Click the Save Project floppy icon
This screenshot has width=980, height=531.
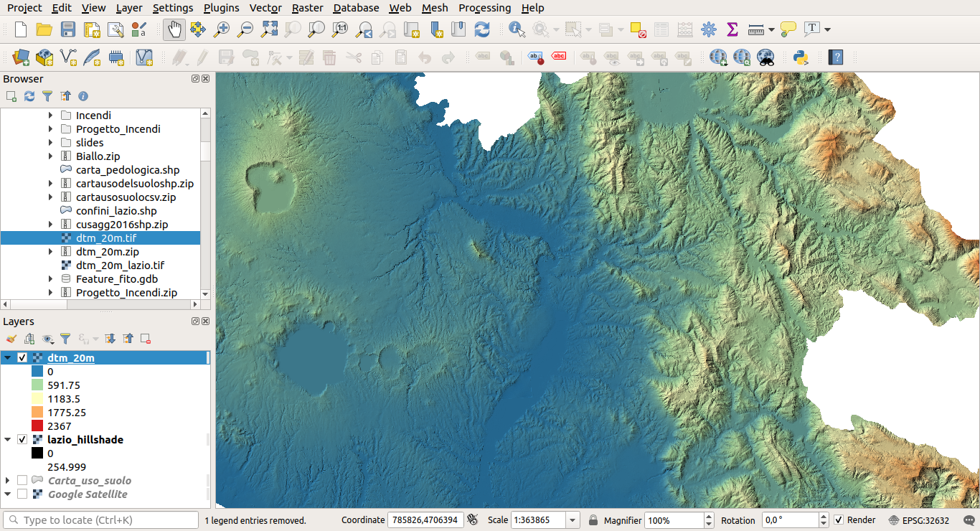(x=68, y=29)
